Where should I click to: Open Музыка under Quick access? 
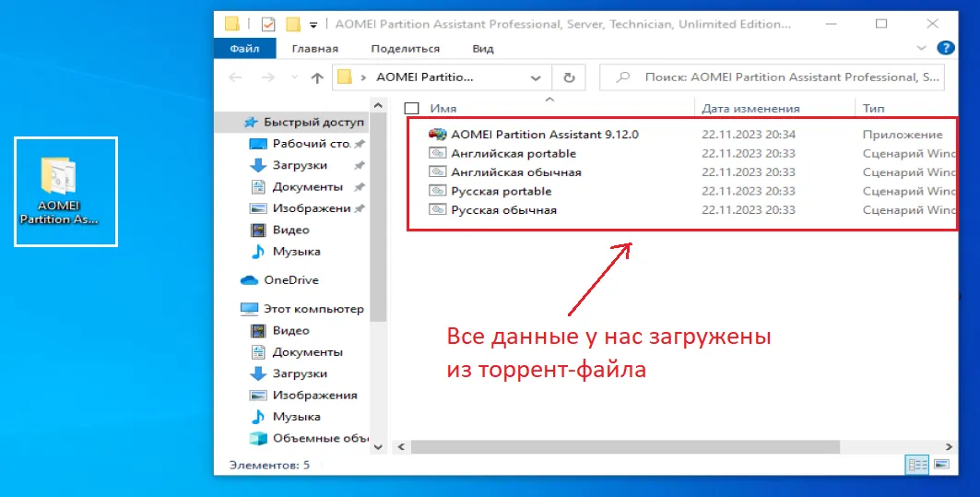coord(285,252)
